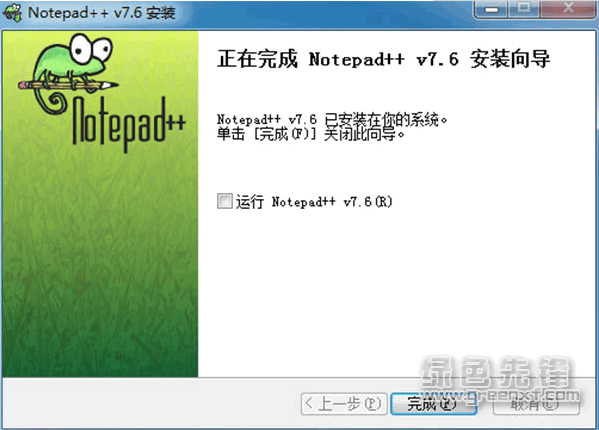This screenshot has width=599, height=430.
Task: Click the 单击 [完成(F)] 关闭此向导 line
Action: click(x=311, y=134)
